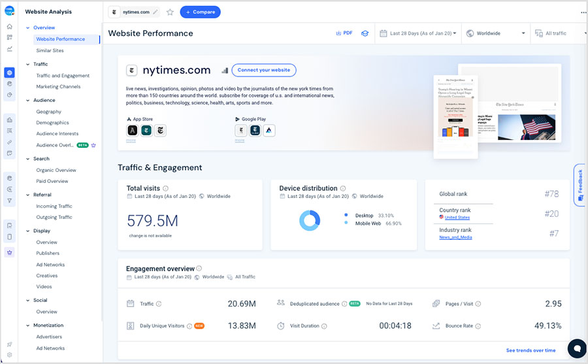The width and height of the screenshot is (588, 364).
Task: Click the traffic bars icon beside nytimes.com title
Action: [x=225, y=70]
